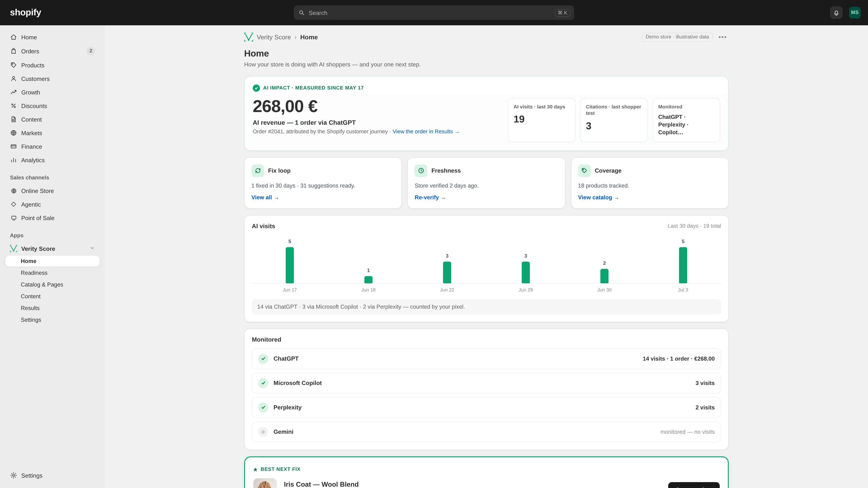Open the "View catalog" link in Coverage
Viewport: 868px width, 488px height.
coord(598,197)
